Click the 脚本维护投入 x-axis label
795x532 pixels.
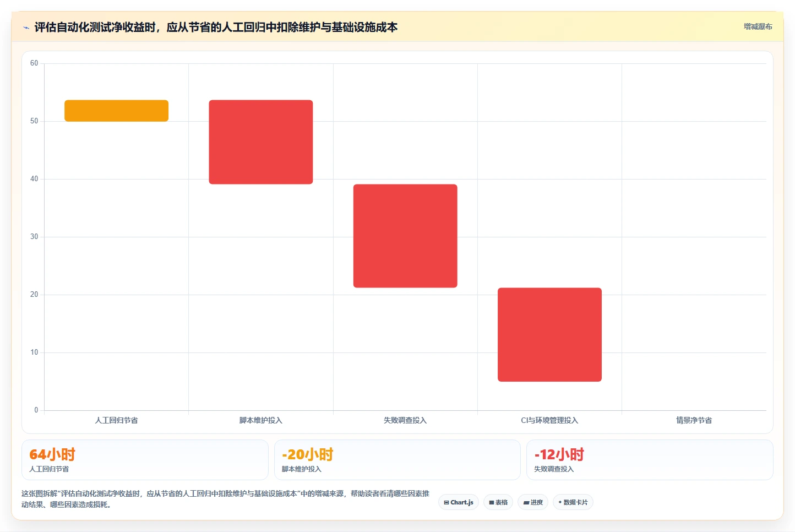(x=261, y=420)
